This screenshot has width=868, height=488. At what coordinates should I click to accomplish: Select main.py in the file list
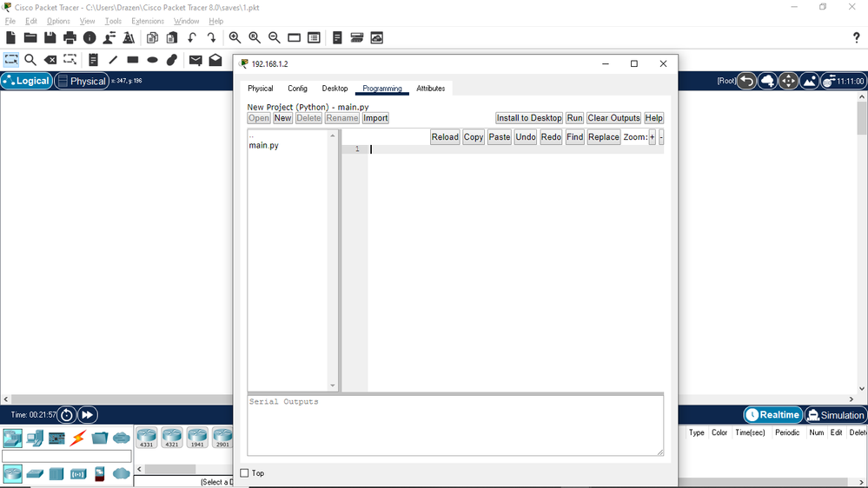pyautogui.click(x=263, y=146)
